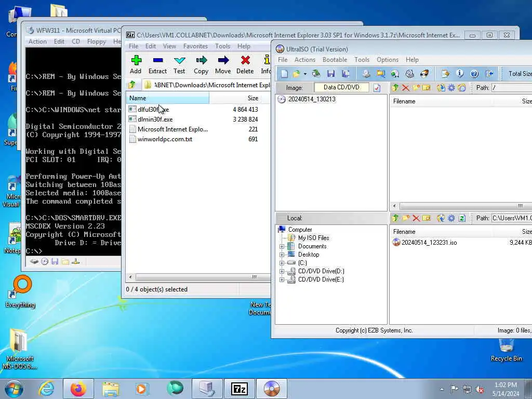The height and width of the screenshot is (399, 532).
Task: Click Burn CD image flame icon in UltraISO
Action: pyautogui.click(x=424, y=74)
